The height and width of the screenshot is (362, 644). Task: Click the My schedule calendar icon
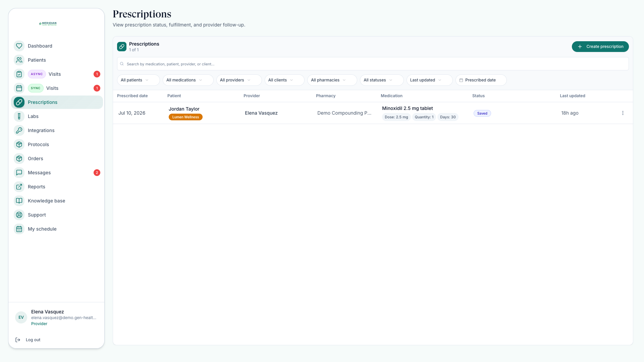coord(19,229)
